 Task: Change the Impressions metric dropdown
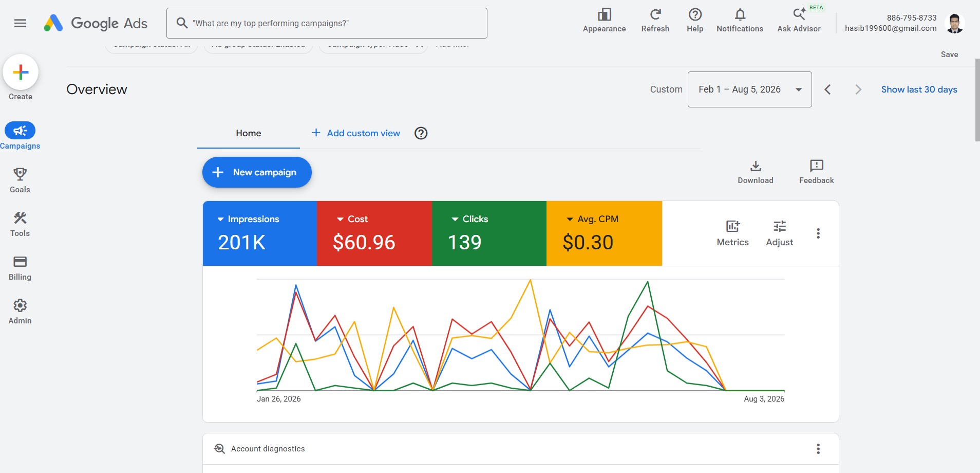click(x=249, y=219)
